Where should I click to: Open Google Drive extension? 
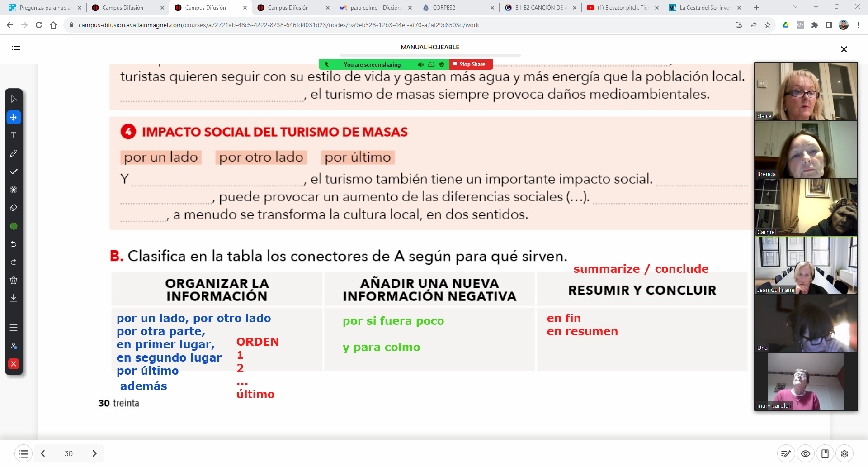(786, 25)
